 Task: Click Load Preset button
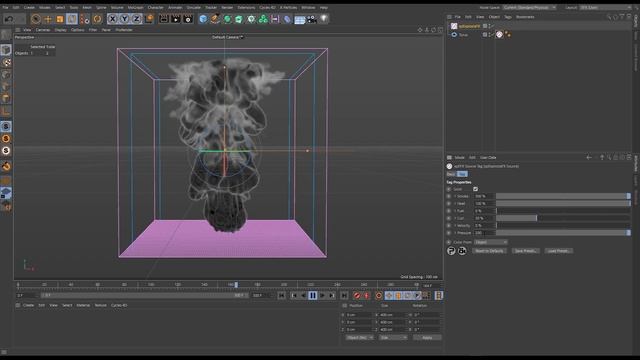[x=558, y=251]
